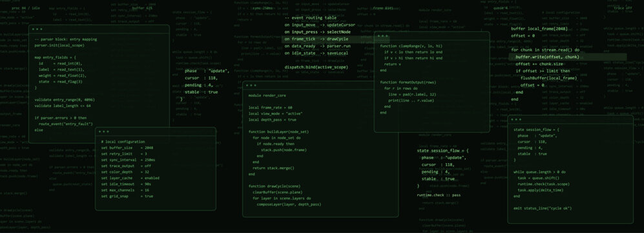
Task: Select "set grid_snap = true" in config panel
Action: 127,196
